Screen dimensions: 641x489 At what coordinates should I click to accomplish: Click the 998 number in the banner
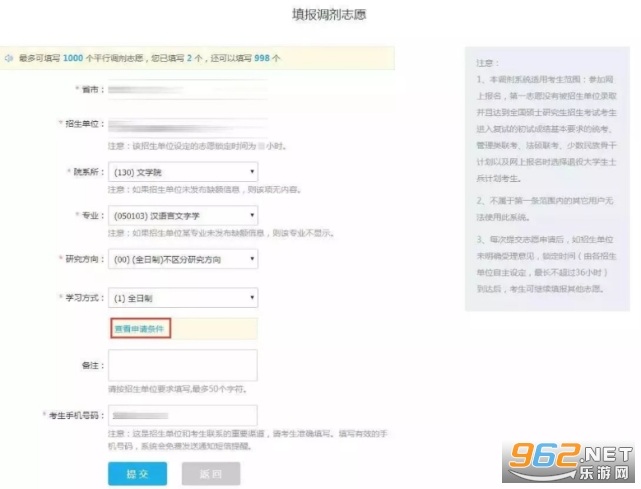[x=262, y=58]
